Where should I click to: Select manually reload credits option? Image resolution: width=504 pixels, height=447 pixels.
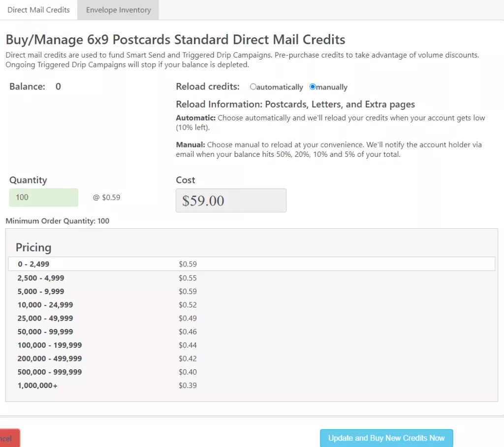313,87
